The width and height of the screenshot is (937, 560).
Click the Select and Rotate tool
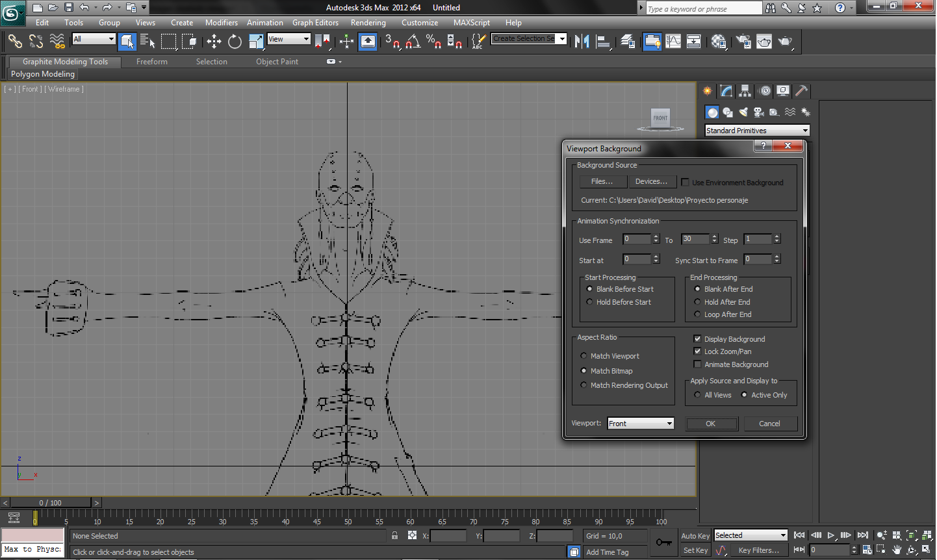[x=235, y=42]
